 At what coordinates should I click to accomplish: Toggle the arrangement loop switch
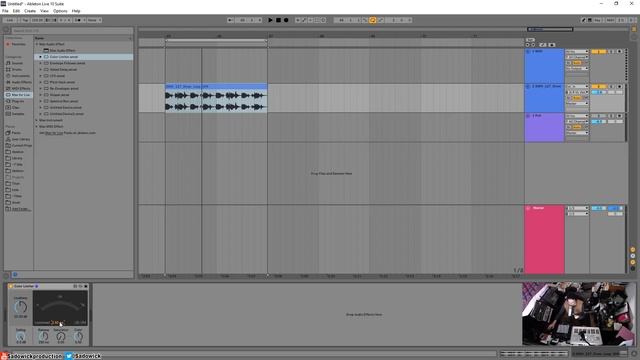[373, 20]
